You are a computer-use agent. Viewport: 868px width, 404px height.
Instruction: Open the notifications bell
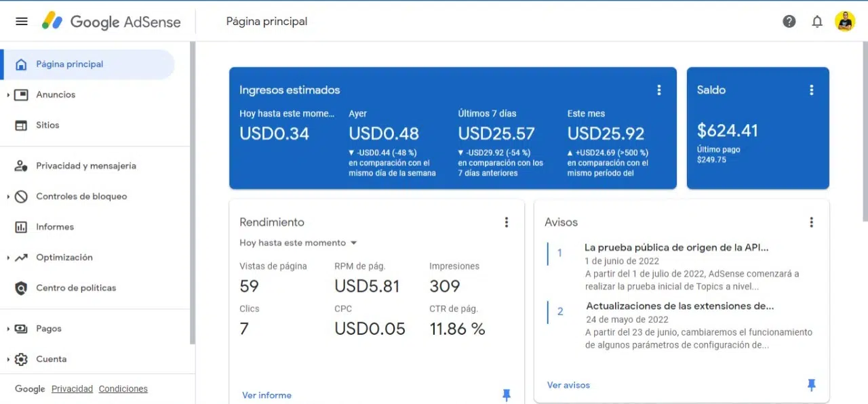point(817,21)
